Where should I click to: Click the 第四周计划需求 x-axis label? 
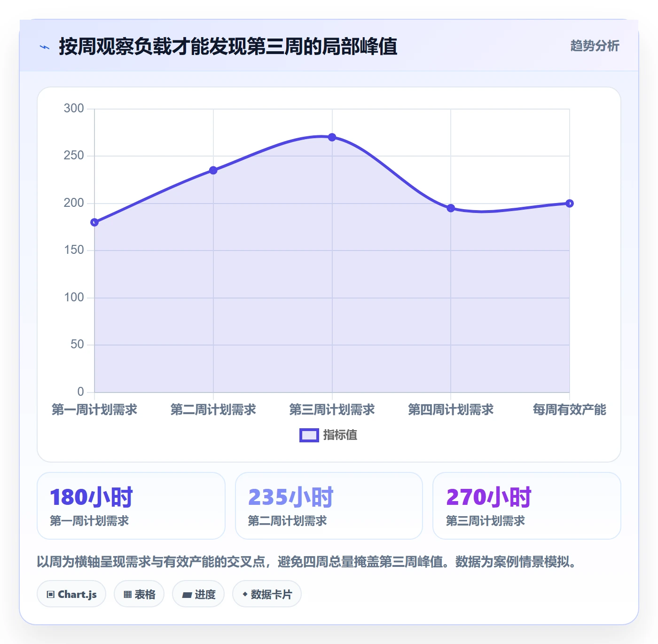(451, 409)
